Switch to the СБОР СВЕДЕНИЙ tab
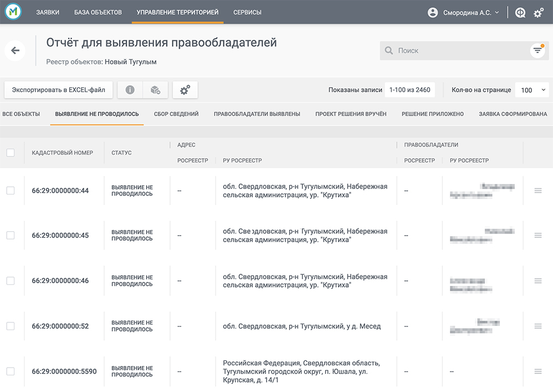Screen dimensions: 553x392 coord(176,114)
